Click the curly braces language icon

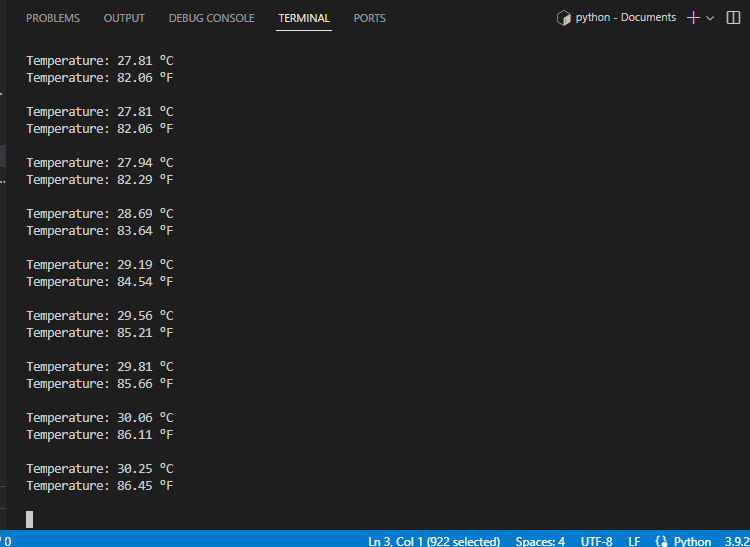(x=661, y=541)
